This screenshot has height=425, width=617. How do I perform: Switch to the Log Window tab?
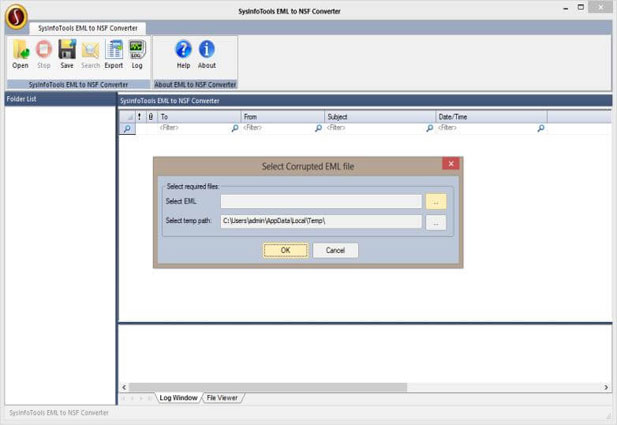click(178, 398)
